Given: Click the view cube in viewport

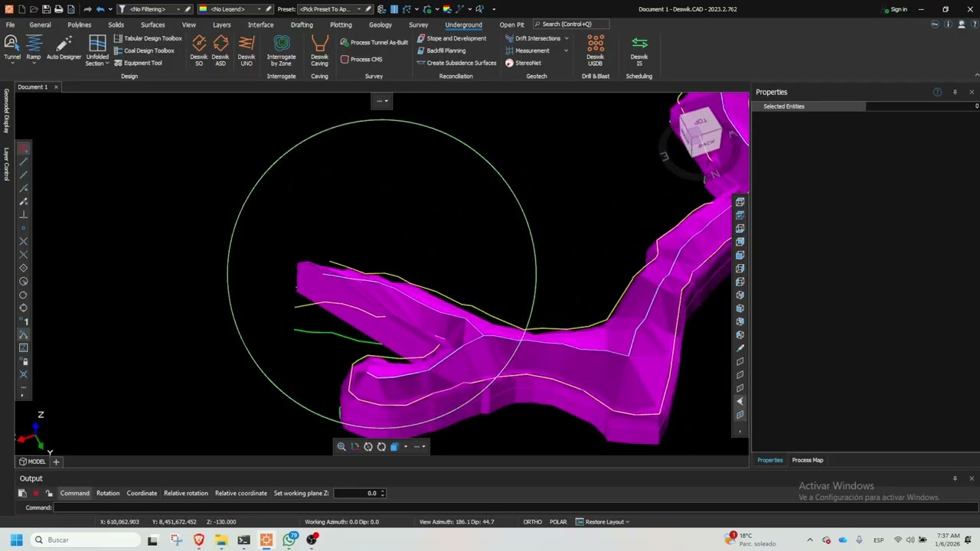Looking at the screenshot, I should tap(702, 132).
